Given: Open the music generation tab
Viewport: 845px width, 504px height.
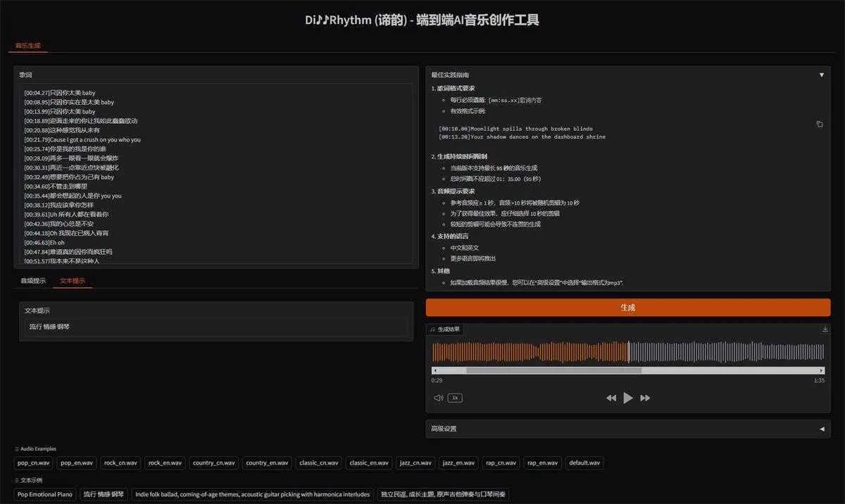Looking at the screenshot, I should [x=28, y=46].
